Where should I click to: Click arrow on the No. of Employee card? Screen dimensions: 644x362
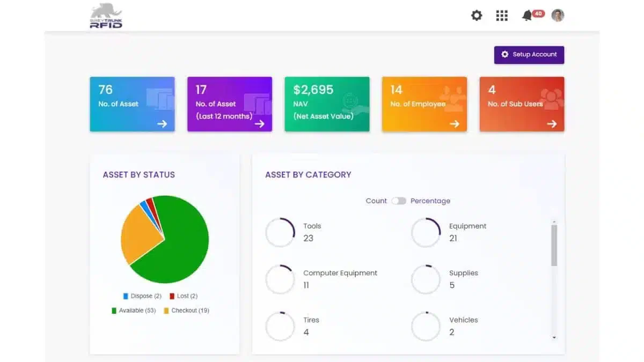point(455,124)
